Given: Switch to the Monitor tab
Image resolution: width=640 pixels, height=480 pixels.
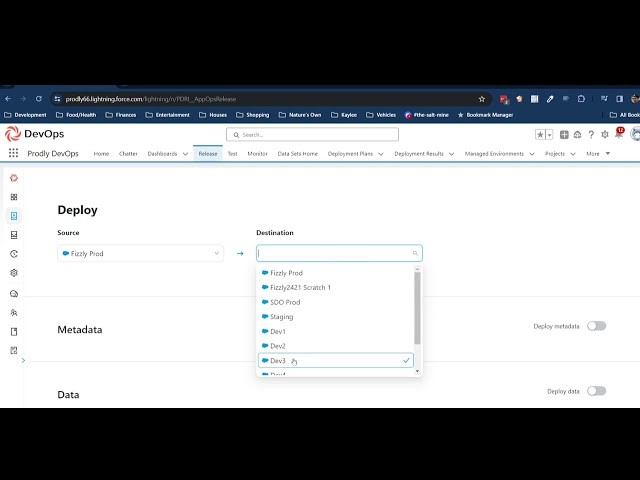Looking at the screenshot, I should coord(257,154).
